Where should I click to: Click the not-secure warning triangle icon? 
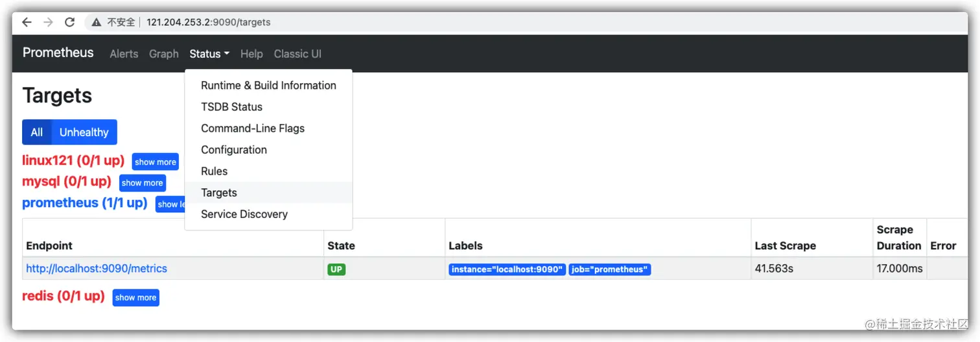coord(97,22)
